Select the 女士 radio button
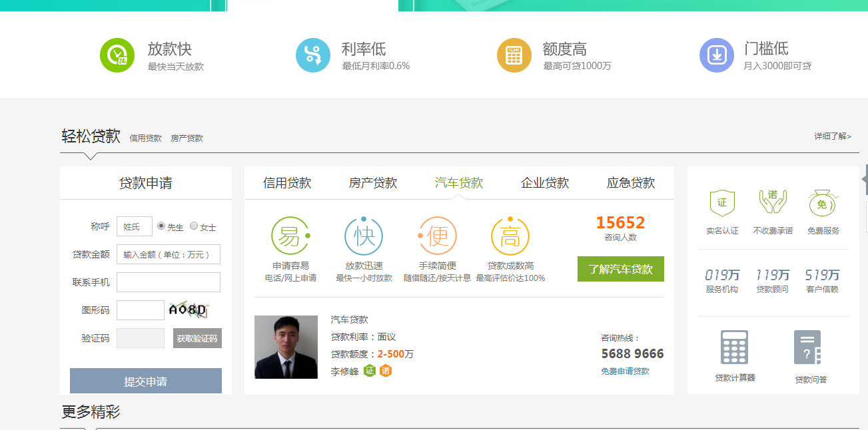 pyautogui.click(x=194, y=226)
